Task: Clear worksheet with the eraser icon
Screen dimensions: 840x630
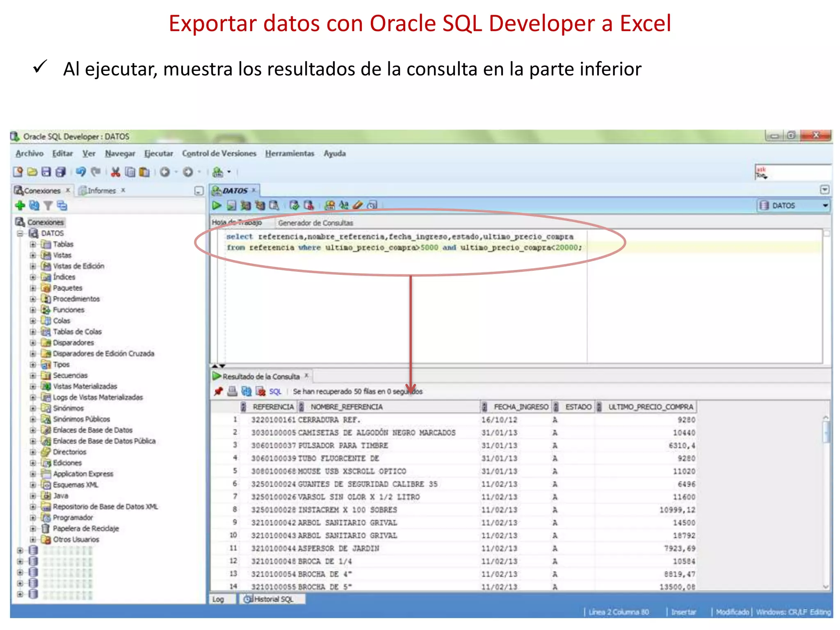Action: [x=358, y=205]
